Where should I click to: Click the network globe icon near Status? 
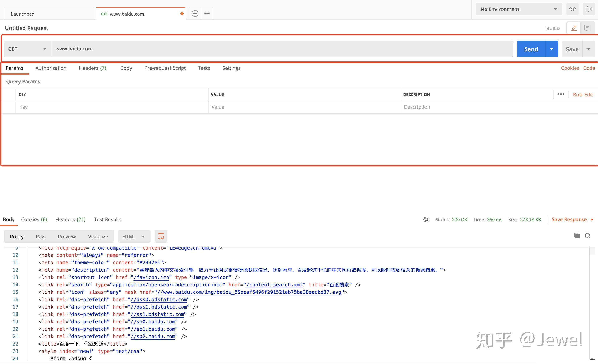tap(426, 220)
